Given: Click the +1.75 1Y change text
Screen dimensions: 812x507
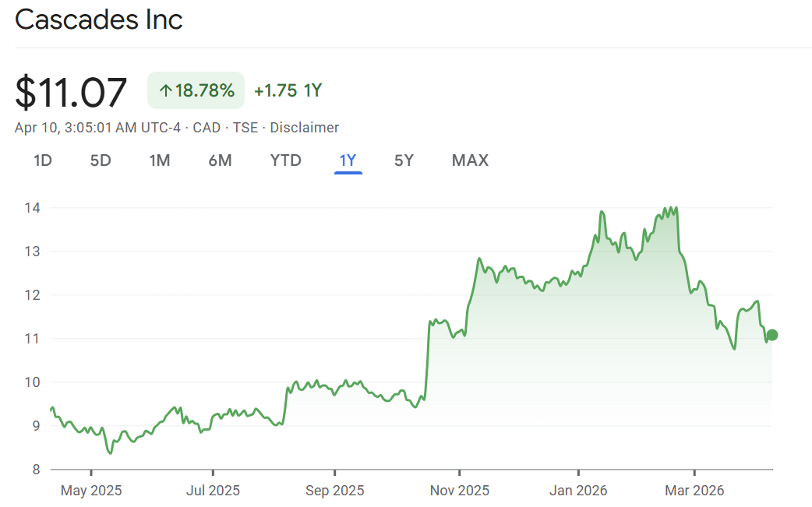Looking at the screenshot, I should point(288,91).
